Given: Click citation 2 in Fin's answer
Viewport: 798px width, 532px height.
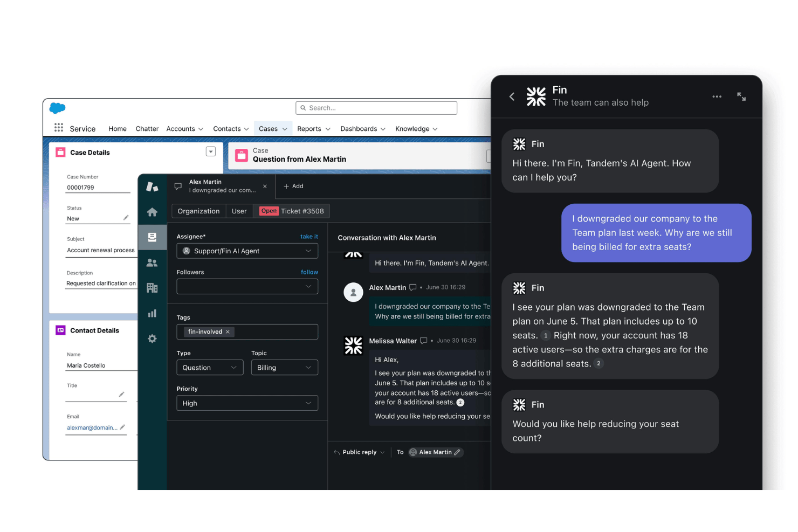Looking at the screenshot, I should [x=598, y=363].
